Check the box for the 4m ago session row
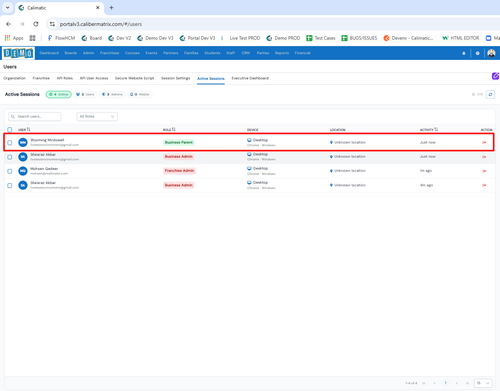The width and height of the screenshot is (500, 391). point(10,185)
